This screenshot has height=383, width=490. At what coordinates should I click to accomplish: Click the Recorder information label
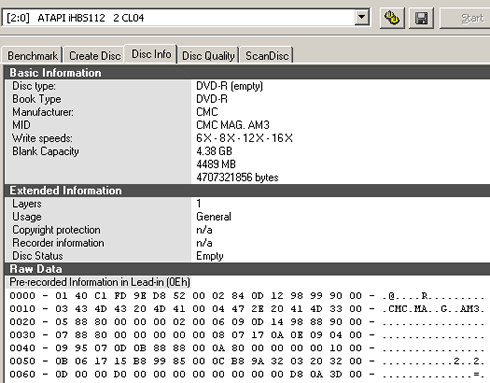pyautogui.click(x=58, y=243)
